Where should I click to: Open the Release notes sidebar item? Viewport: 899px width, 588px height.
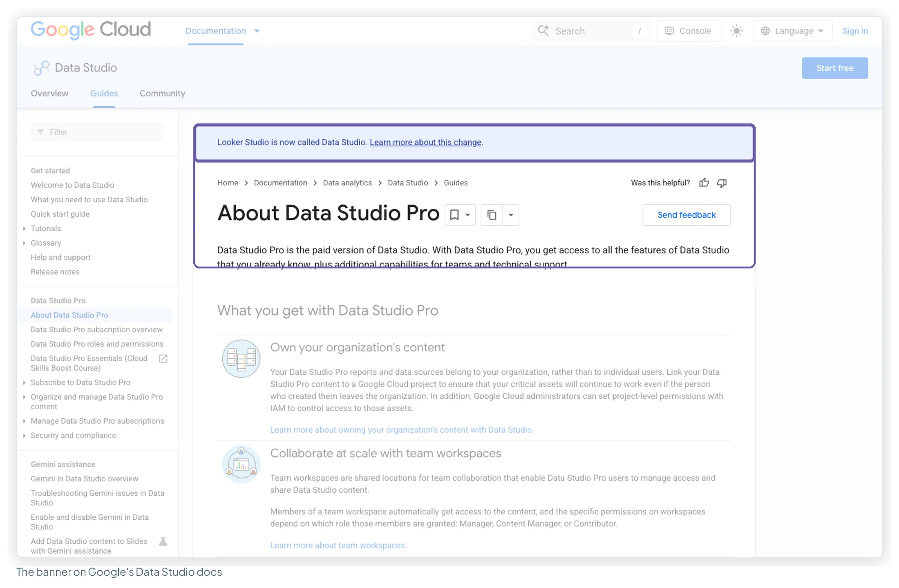(x=55, y=272)
